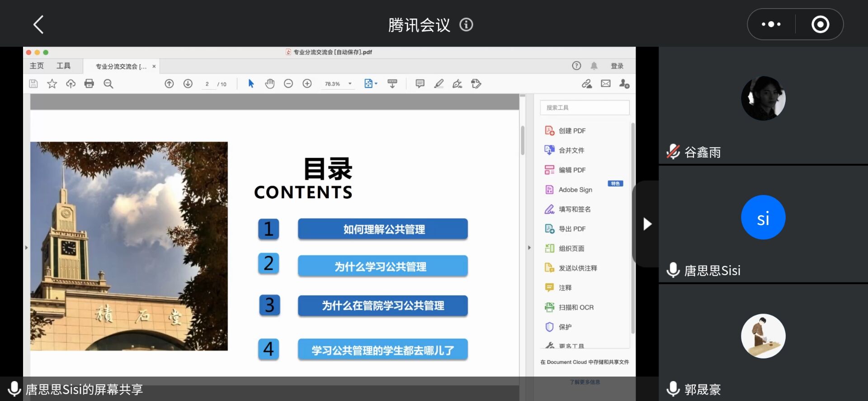Click the print icon in PDF toolbar
Screen dimensions: 868x401
click(x=89, y=84)
